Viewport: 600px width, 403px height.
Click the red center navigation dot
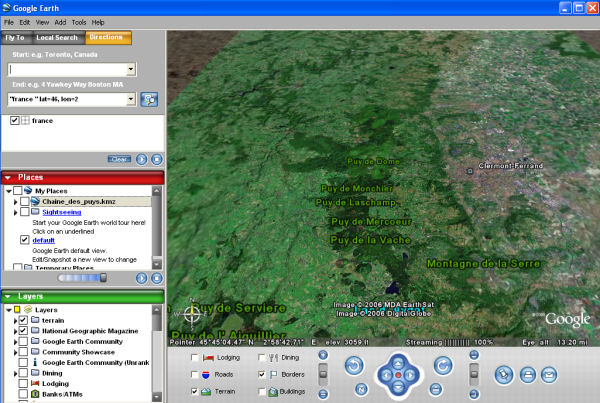pyautogui.click(x=398, y=375)
